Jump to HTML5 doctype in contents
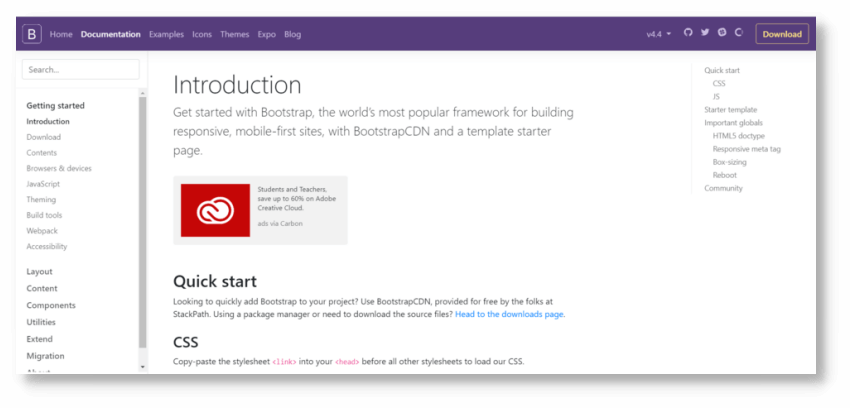850x408 pixels. tap(738, 136)
